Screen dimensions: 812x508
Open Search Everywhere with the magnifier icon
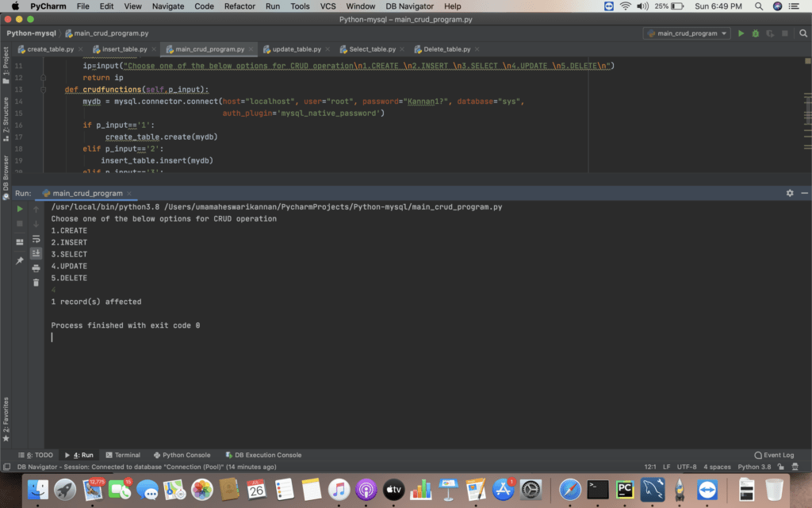802,33
